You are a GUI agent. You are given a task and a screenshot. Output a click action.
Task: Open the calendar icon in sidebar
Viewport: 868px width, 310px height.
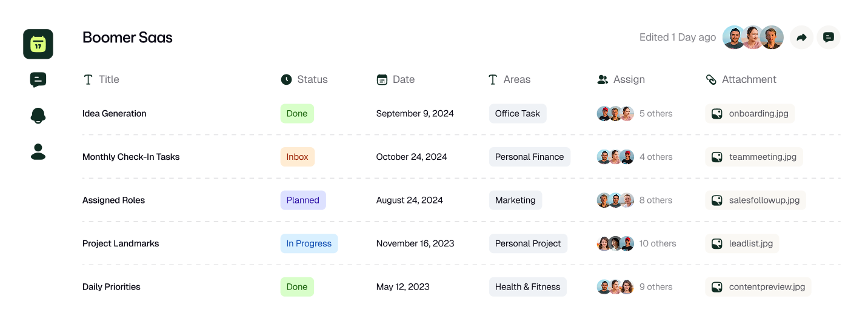(38, 44)
